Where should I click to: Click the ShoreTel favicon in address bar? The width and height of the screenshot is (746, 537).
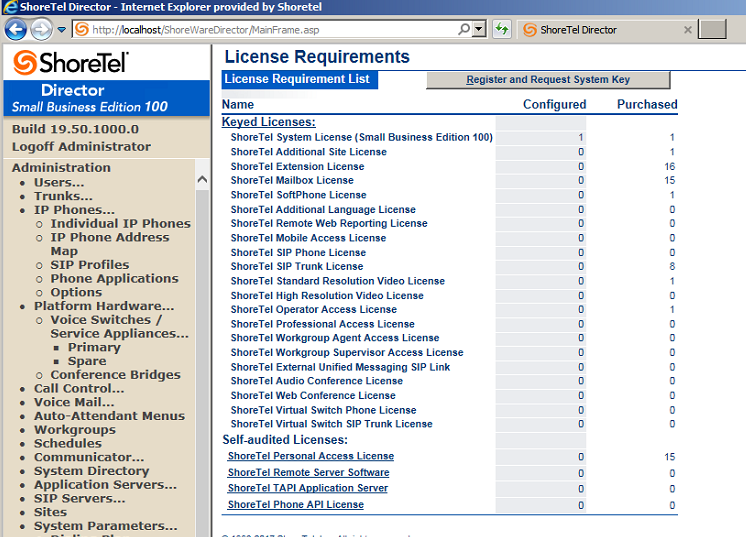82,29
